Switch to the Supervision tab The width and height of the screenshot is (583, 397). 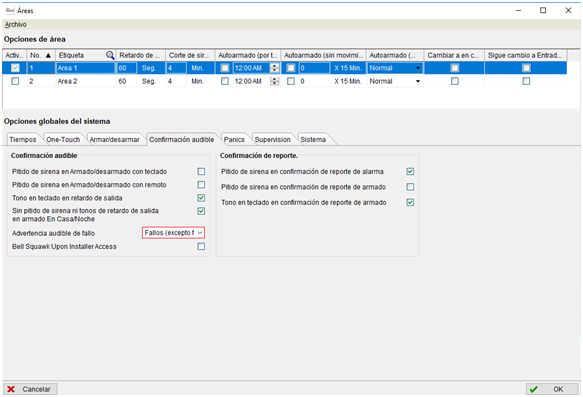coord(273,139)
